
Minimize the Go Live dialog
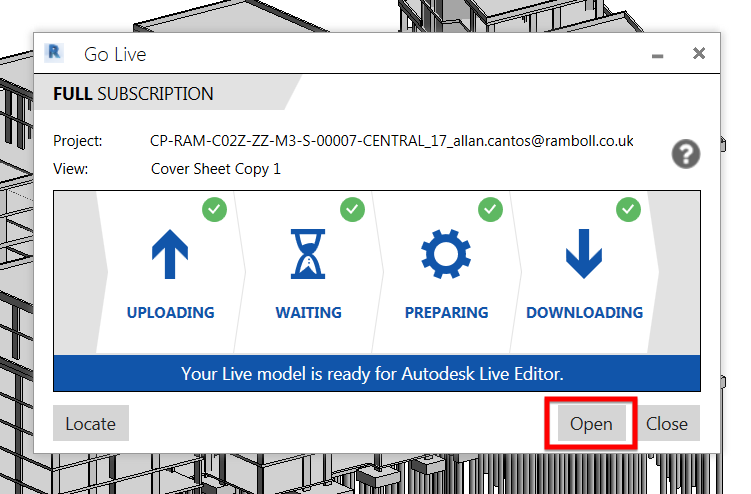coord(658,56)
